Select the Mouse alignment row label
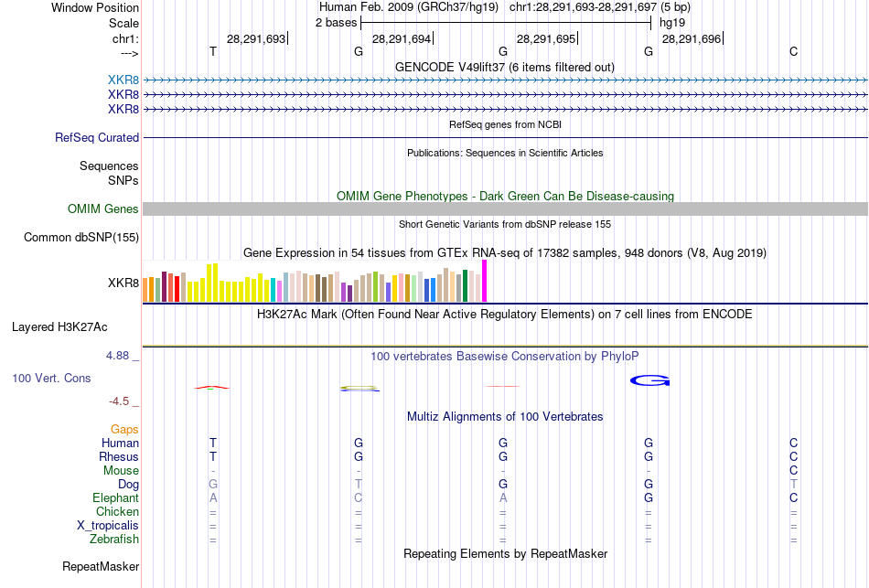869x588 pixels. 121,471
